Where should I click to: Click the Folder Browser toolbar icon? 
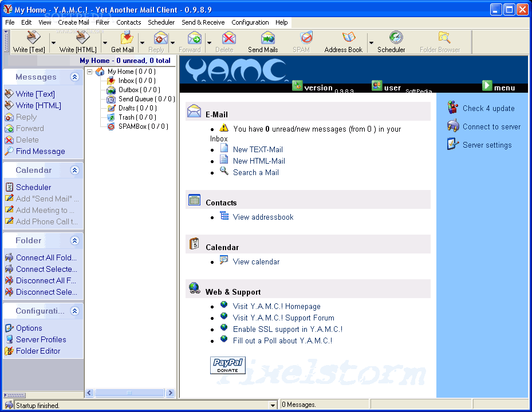tap(444, 37)
